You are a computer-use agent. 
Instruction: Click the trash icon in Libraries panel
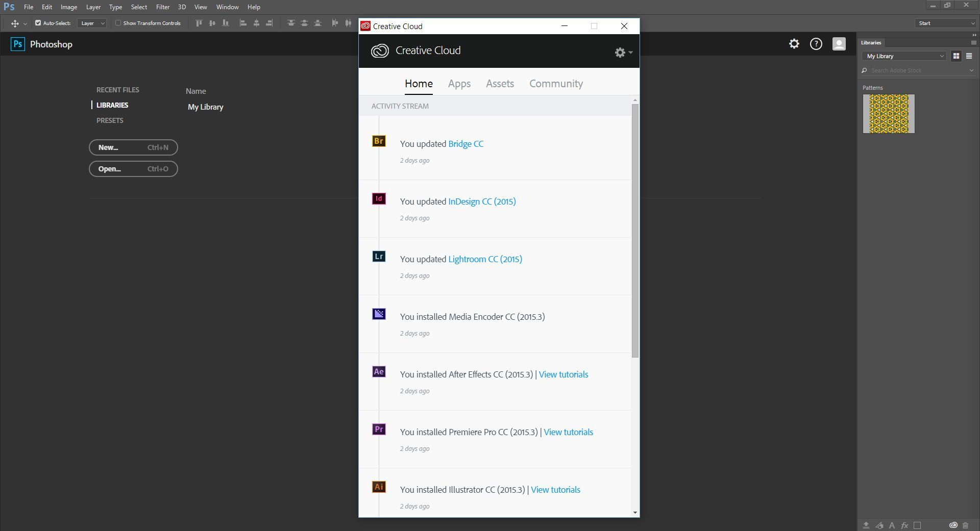click(965, 525)
